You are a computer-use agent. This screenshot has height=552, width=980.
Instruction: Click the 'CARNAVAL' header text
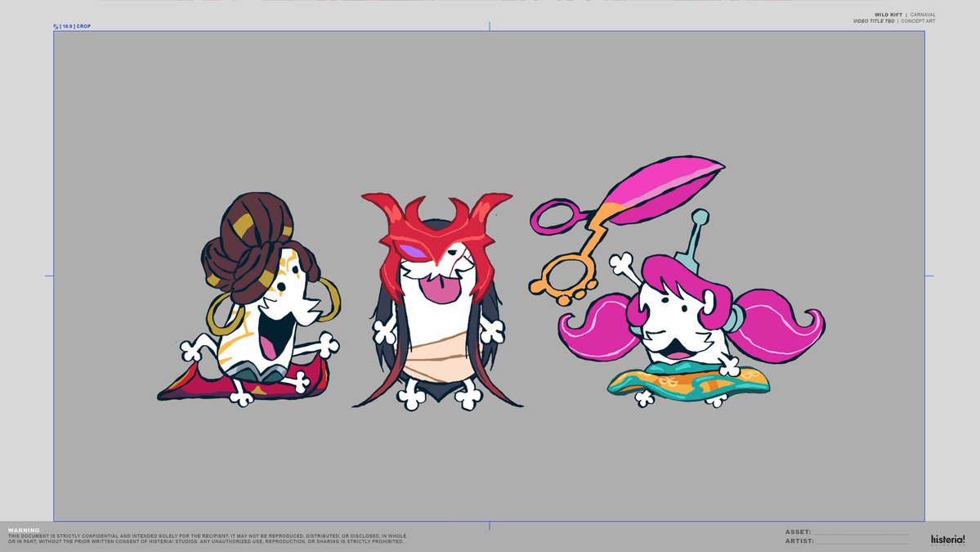[923, 15]
